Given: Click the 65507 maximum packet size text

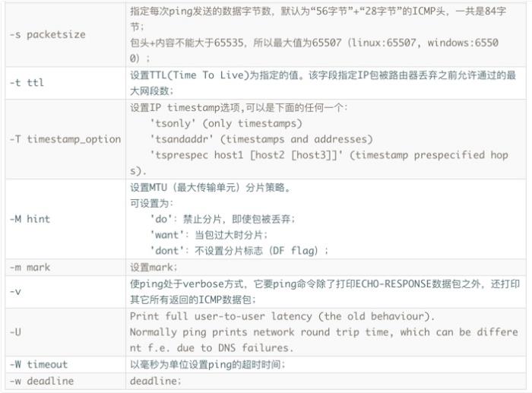Looking at the screenshot, I should point(326,43).
